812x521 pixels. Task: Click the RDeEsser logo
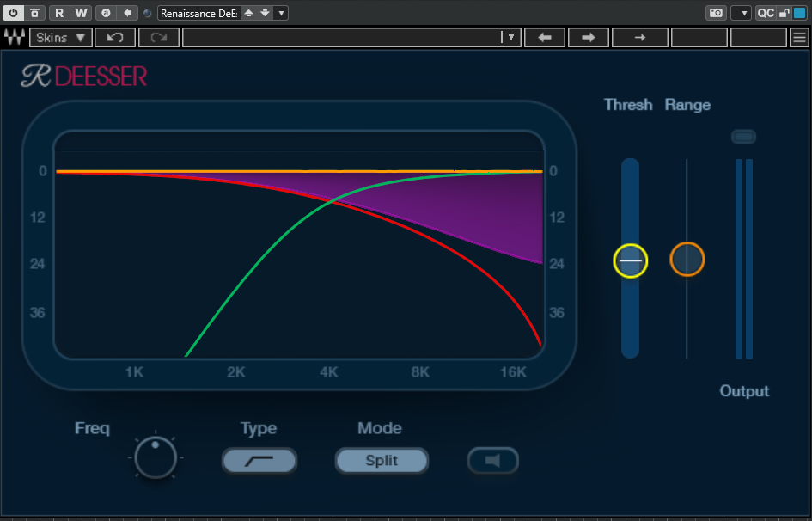[84, 77]
